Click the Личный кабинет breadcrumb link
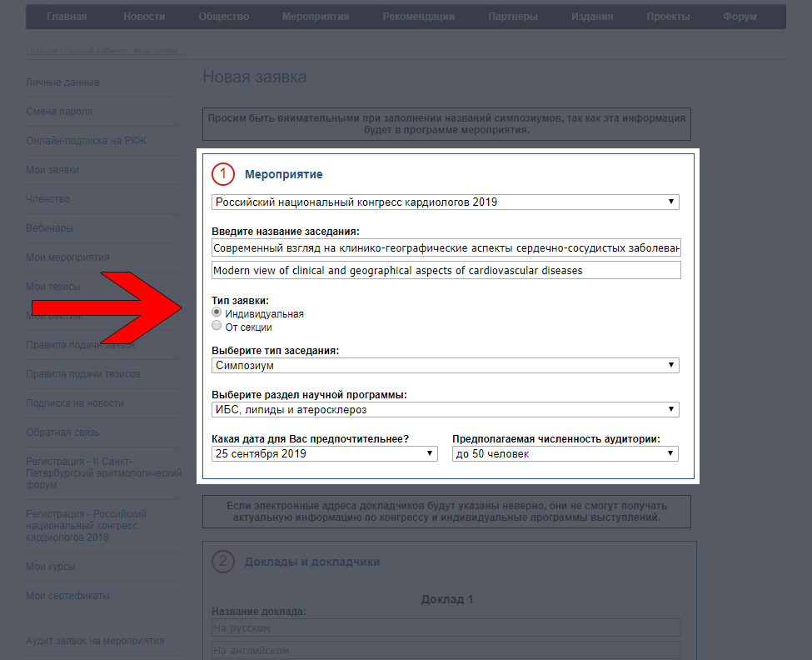 coord(96,51)
